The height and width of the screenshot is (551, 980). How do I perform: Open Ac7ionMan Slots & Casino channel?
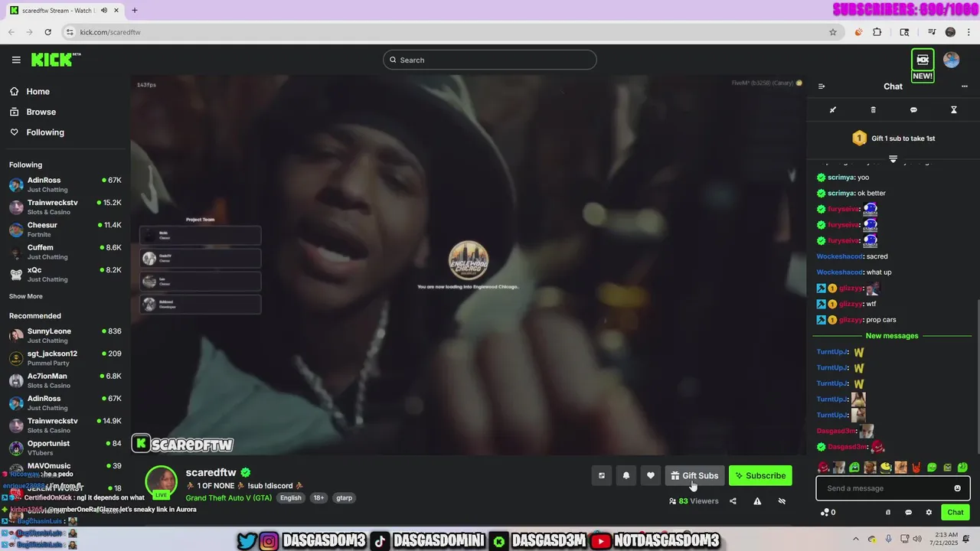click(65, 380)
